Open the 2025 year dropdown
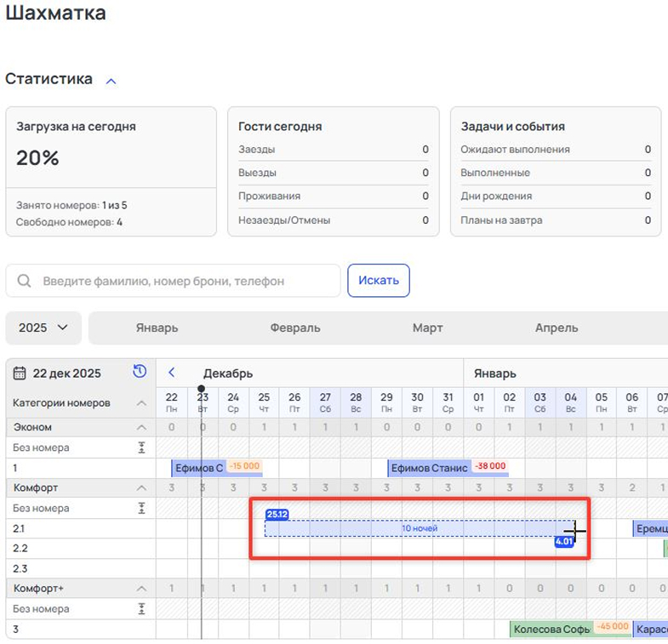 [43, 328]
